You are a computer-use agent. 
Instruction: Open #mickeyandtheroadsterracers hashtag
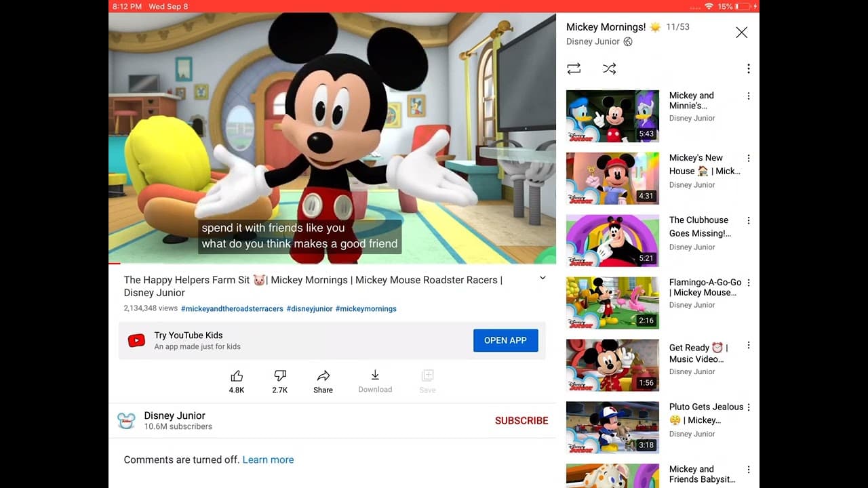point(232,308)
